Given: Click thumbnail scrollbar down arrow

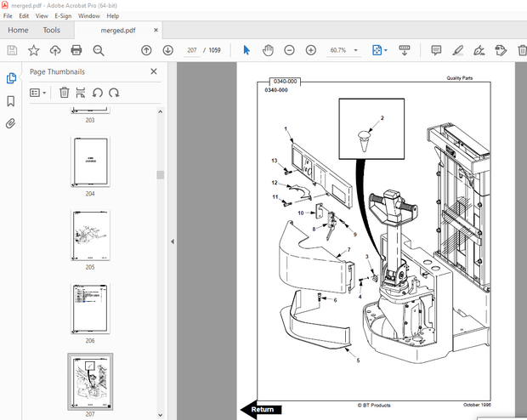Looking at the screenshot, I should 161,415.
